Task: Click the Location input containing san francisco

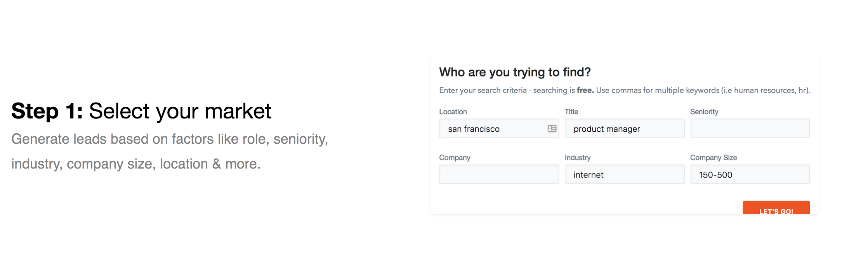Action: pyautogui.click(x=492, y=129)
